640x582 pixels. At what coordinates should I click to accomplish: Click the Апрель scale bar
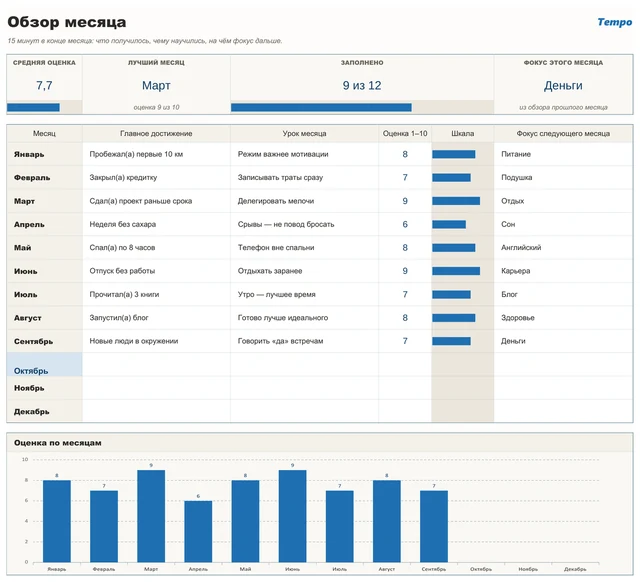click(x=449, y=224)
